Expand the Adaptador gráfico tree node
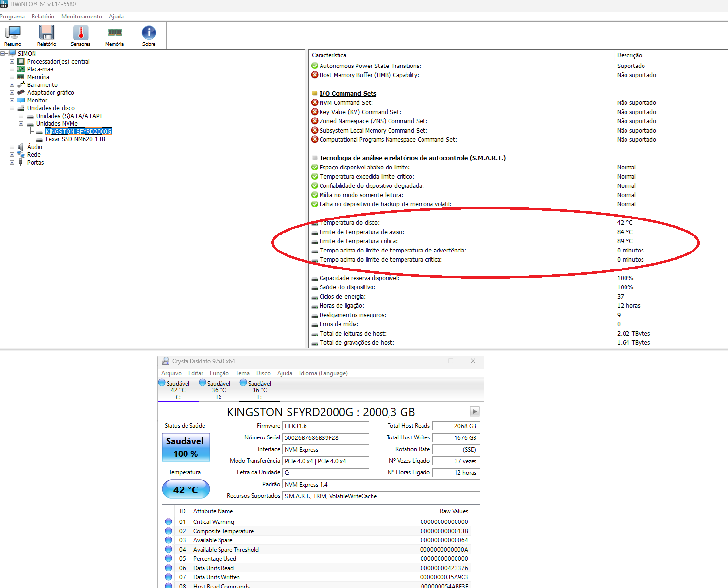 tap(12, 93)
